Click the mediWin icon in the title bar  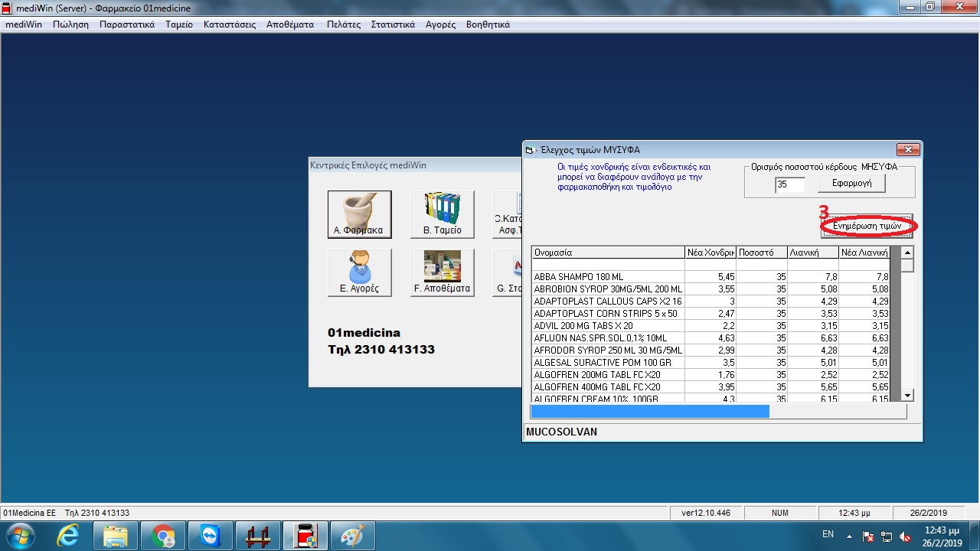(x=7, y=8)
